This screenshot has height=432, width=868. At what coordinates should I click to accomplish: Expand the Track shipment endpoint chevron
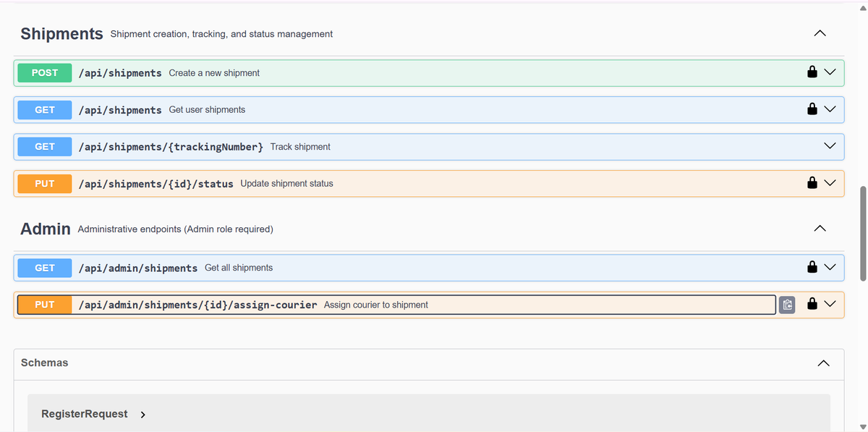(830, 146)
